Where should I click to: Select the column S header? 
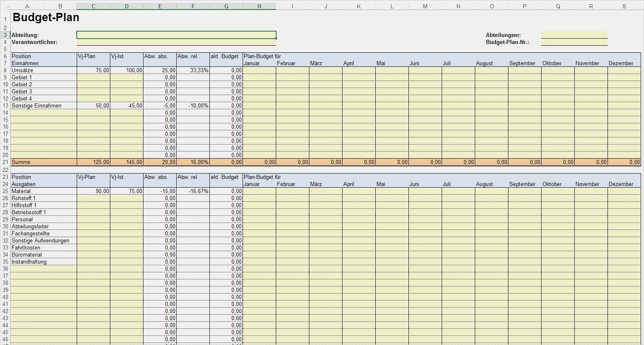[x=624, y=6]
